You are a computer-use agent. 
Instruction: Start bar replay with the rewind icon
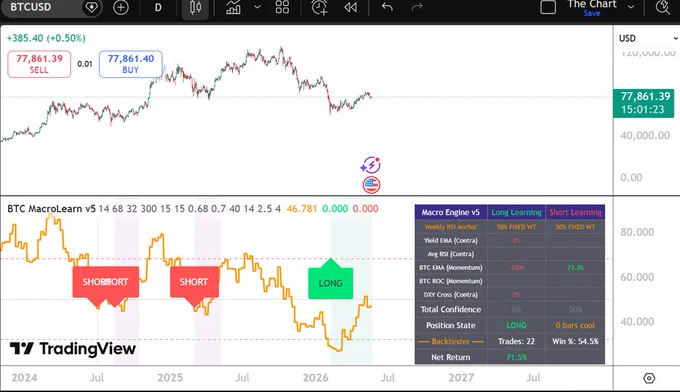[350, 7]
